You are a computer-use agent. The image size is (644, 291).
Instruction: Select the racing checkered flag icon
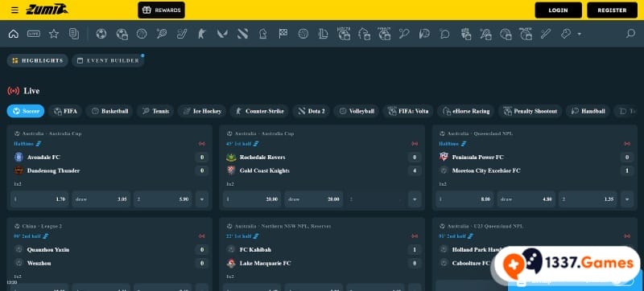283,34
